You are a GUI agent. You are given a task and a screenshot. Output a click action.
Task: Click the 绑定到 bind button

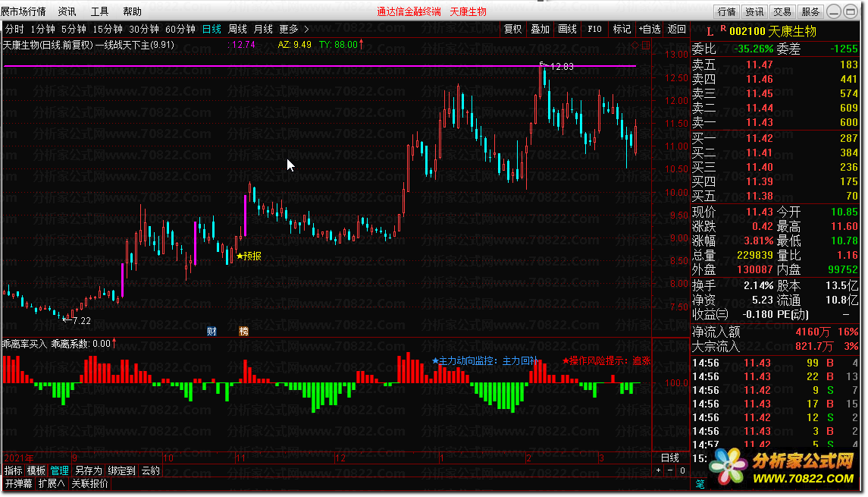click(x=122, y=471)
